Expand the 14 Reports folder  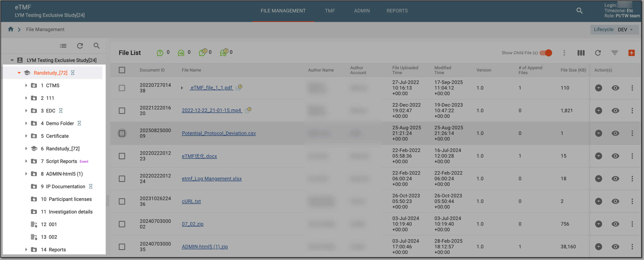26,249
